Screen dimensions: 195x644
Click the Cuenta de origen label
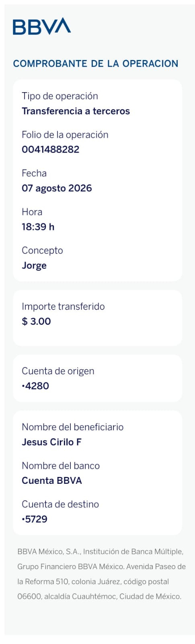click(x=58, y=371)
